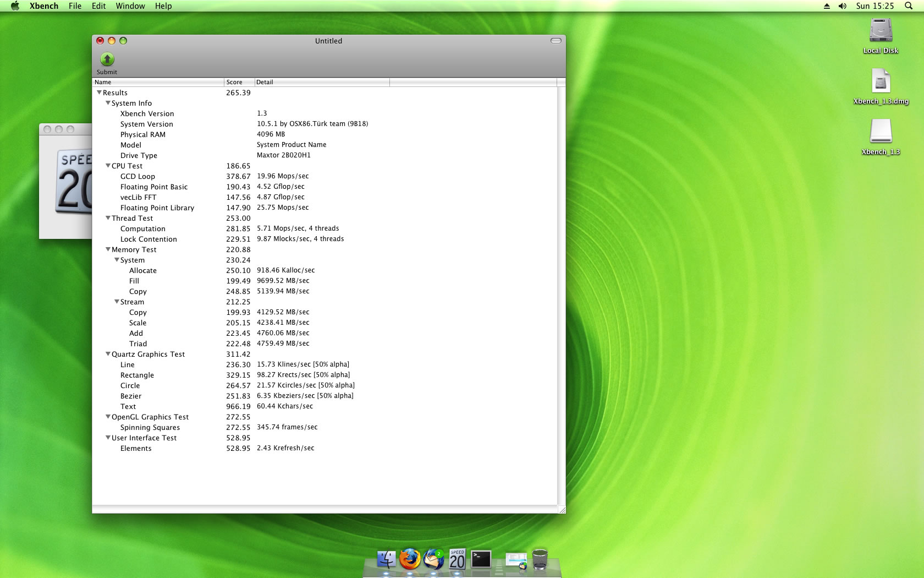Click the document stack icon in Dock
The width and height of the screenshot is (924, 578).
pyautogui.click(x=516, y=560)
